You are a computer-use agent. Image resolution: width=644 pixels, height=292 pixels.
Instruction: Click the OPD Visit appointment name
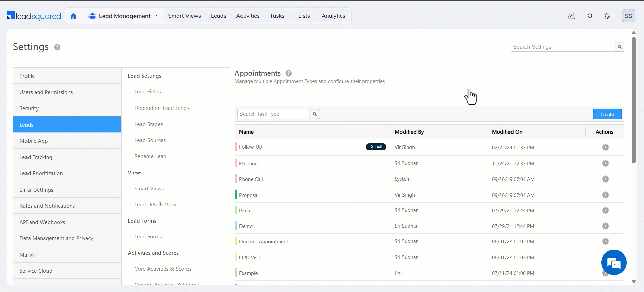tap(250, 257)
